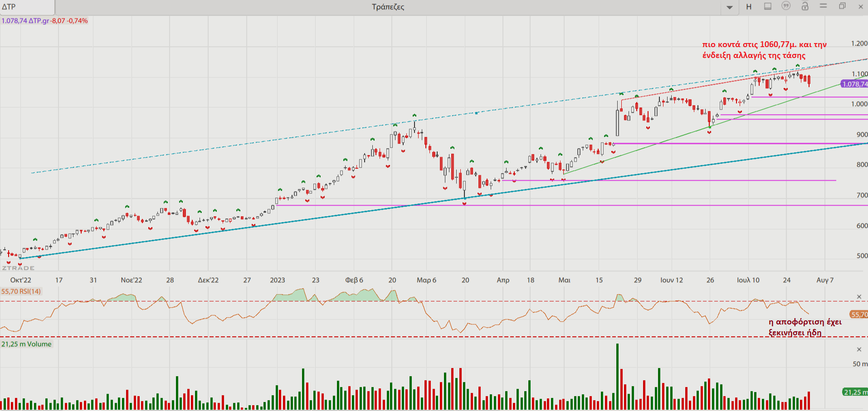Click the 50 m volume axis label
The image size is (868, 411).
click(x=860, y=364)
